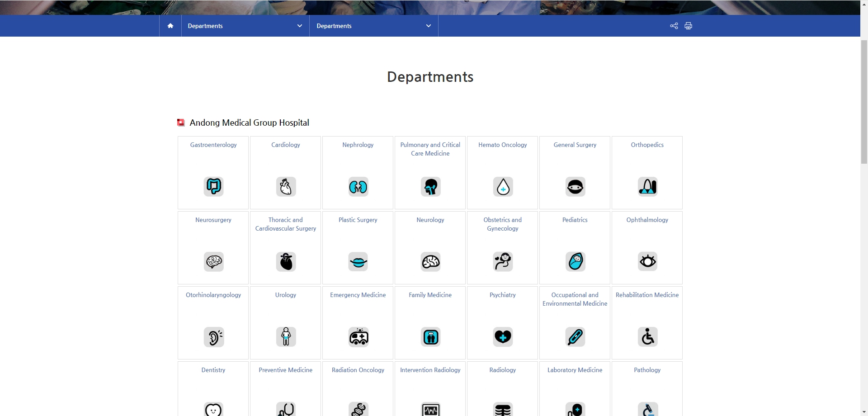
Task: Select the Preventive Medicine stethoscope icon
Action: (286, 409)
